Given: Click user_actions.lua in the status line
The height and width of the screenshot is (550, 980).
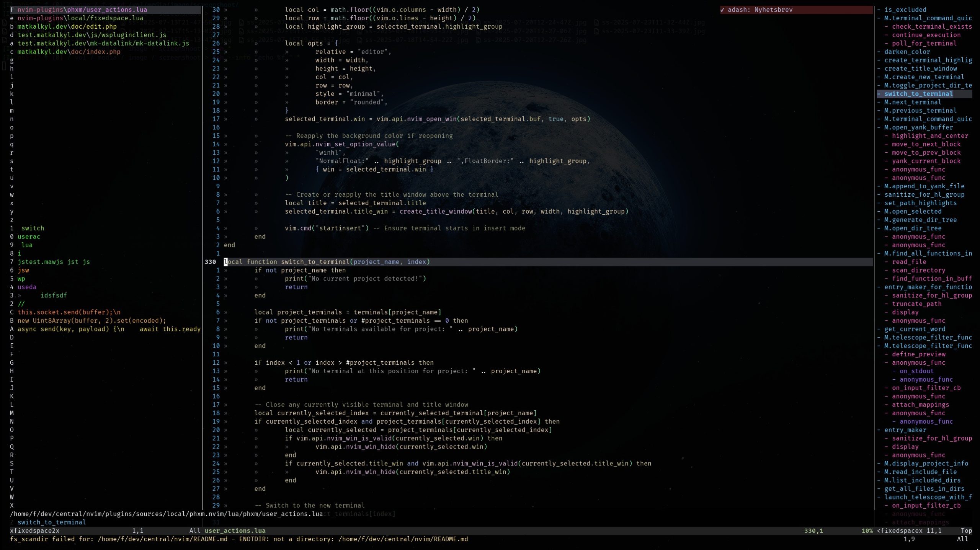Looking at the screenshot, I should [235, 531].
